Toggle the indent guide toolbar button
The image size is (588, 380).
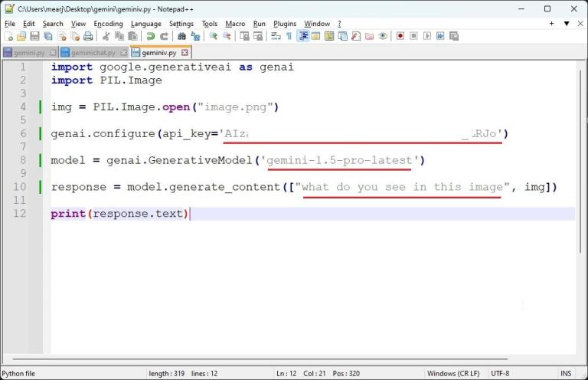[x=303, y=36]
